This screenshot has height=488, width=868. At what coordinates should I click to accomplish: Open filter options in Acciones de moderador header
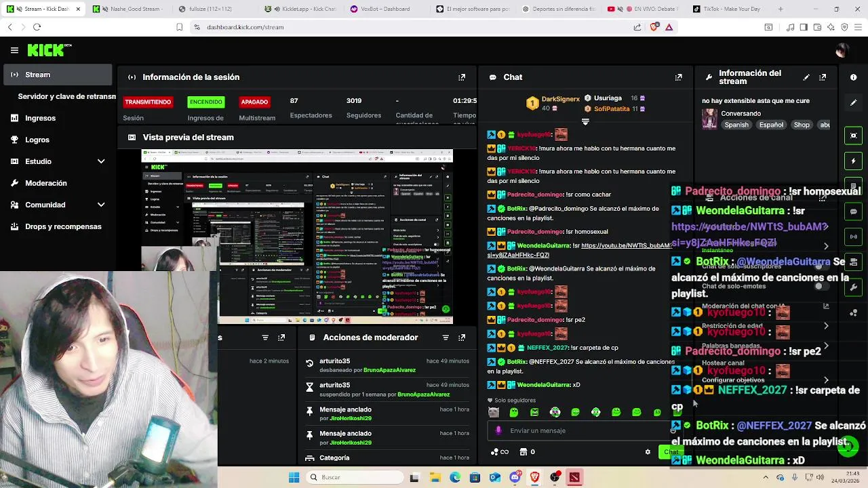pos(446,338)
